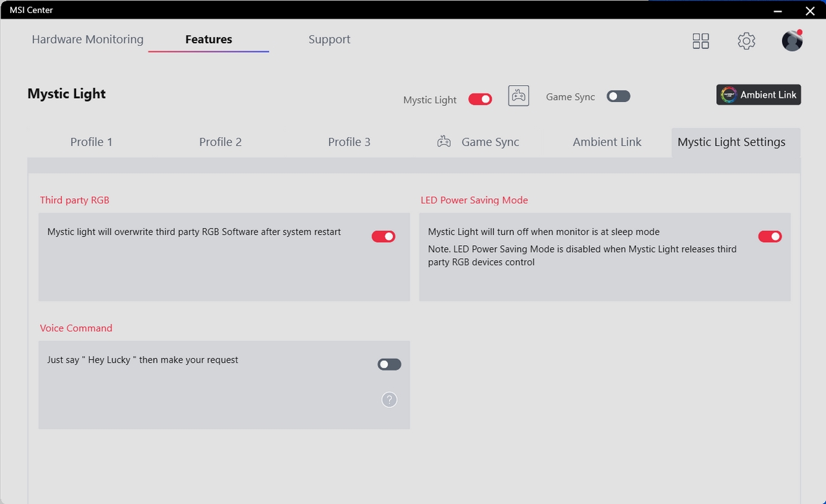Open the Voice Command help question mark
The width and height of the screenshot is (826, 504).
[389, 400]
